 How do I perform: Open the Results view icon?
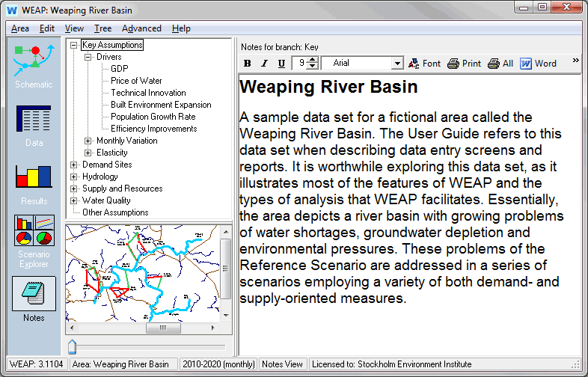pos(34,183)
